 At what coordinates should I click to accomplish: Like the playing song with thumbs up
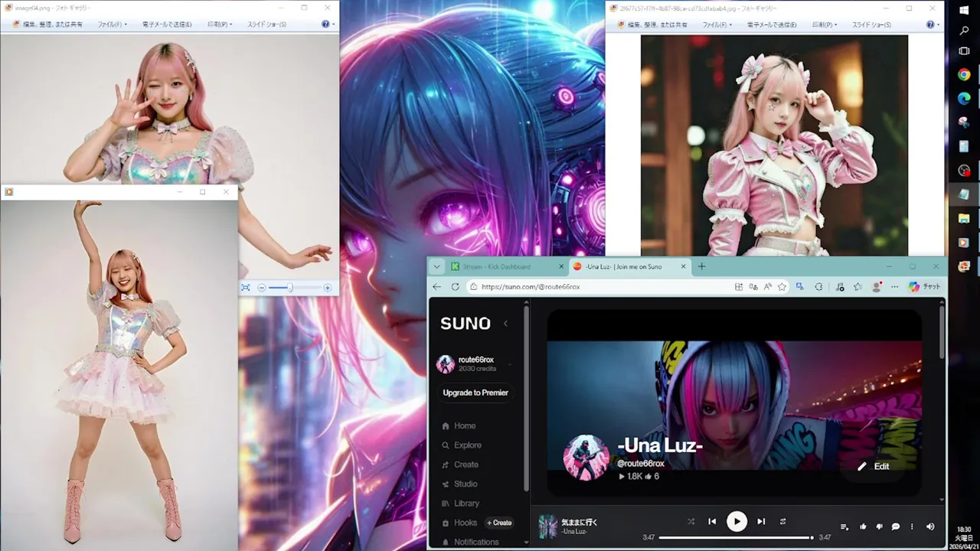(x=863, y=527)
